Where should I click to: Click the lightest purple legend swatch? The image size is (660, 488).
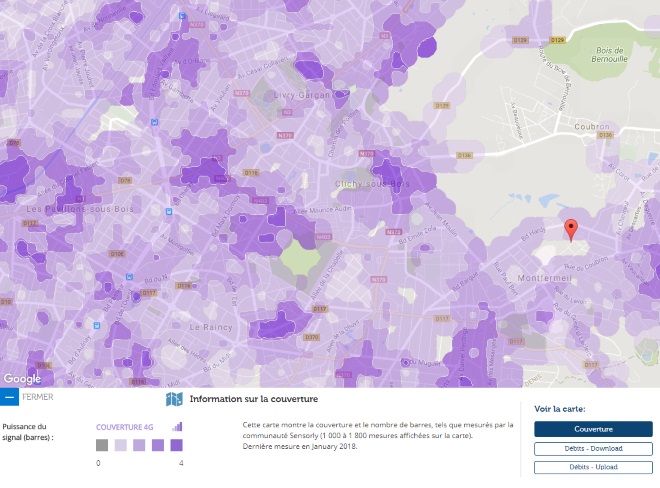click(121, 445)
